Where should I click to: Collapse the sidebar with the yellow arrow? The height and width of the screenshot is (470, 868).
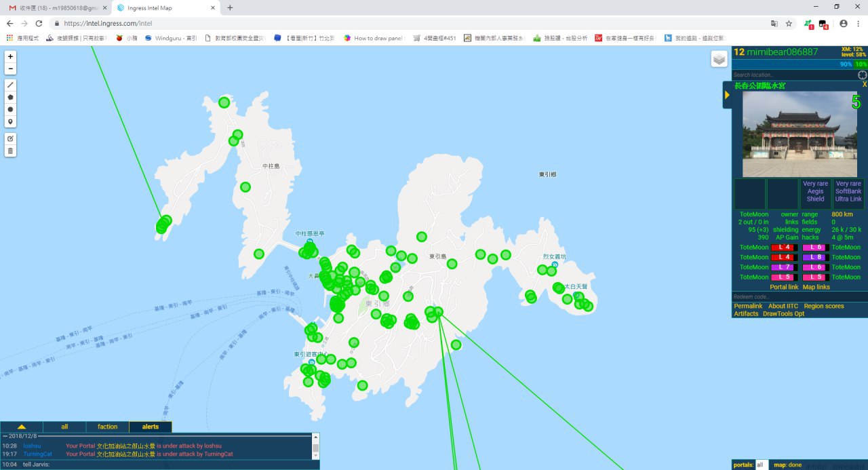coord(727,95)
